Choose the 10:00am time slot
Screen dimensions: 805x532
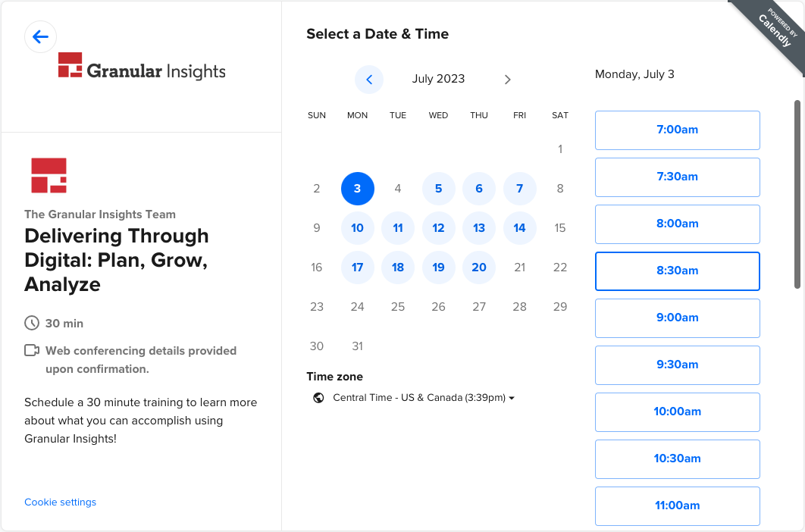pos(677,412)
